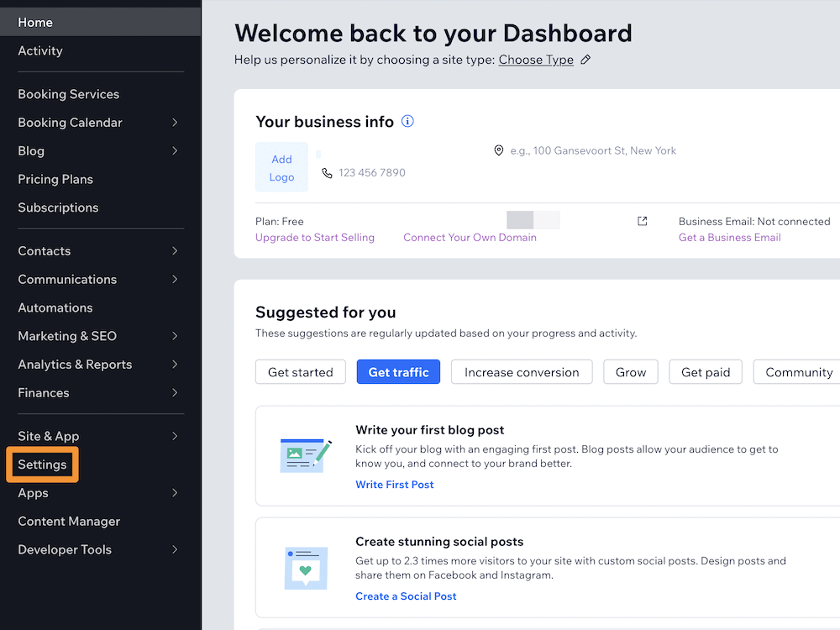Viewport: 840px width, 630px height.
Task: Click the external link icon near Connect Your Own Domain
Action: tap(642, 220)
